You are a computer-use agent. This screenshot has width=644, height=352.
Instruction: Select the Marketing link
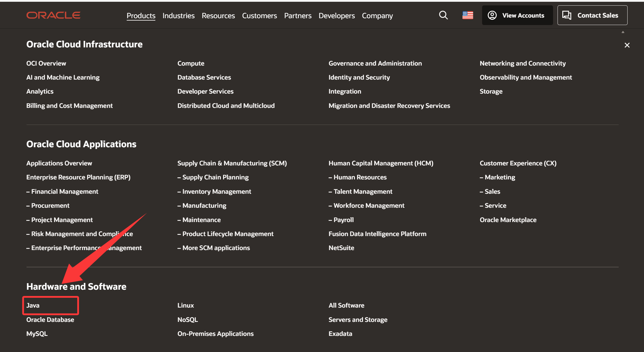click(497, 177)
